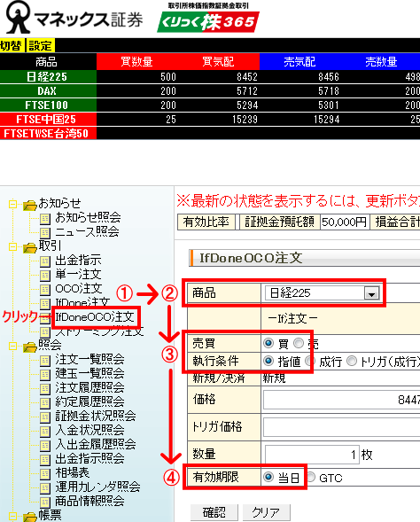420x522 pixels.
Task: Open お知らせ照会 link
Action: 88,217
